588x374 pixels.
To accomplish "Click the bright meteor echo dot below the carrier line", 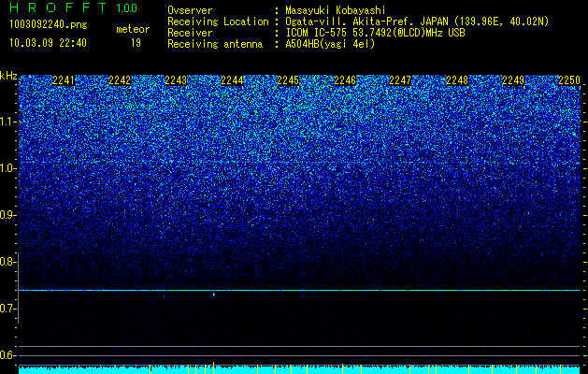I will pyautogui.click(x=214, y=295).
